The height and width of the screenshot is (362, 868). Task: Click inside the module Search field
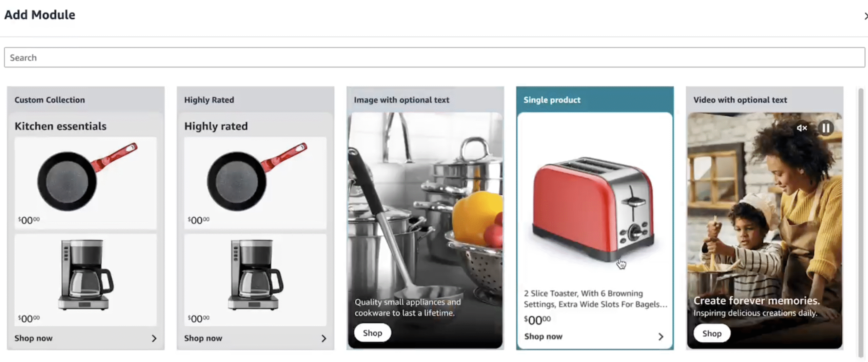pos(434,58)
